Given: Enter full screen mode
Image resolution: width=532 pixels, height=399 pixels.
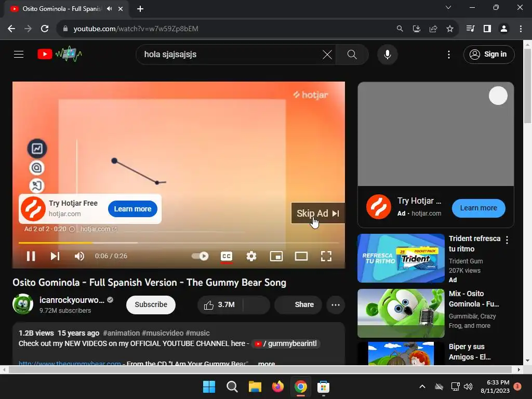Looking at the screenshot, I should coord(326,256).
